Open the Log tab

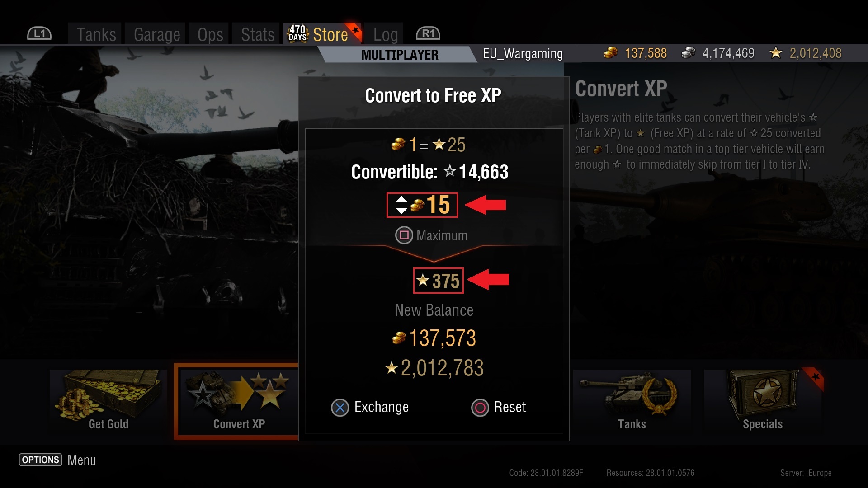pyautogui.click(x=385, y=34)
